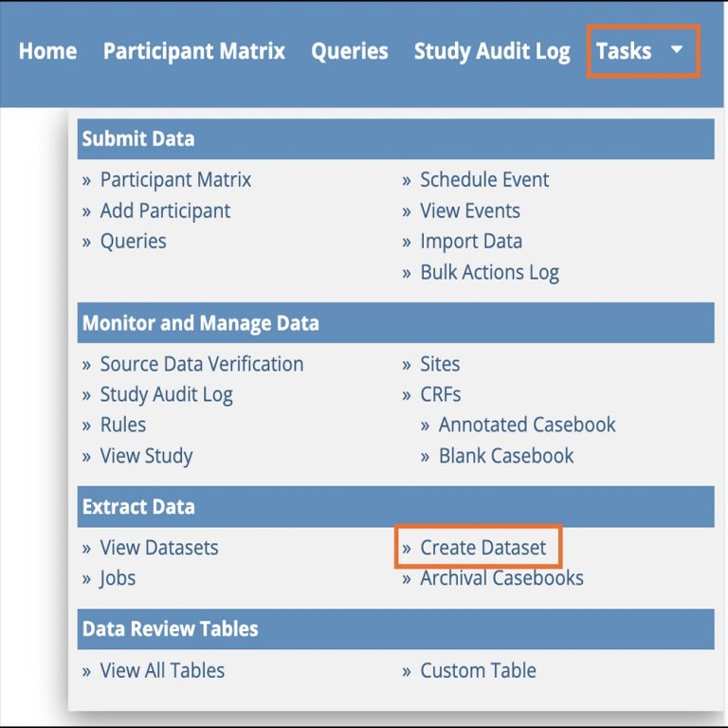Go to the Home tab
The width and height of the screenshot is (728, 728).
(x=47, y=51)
